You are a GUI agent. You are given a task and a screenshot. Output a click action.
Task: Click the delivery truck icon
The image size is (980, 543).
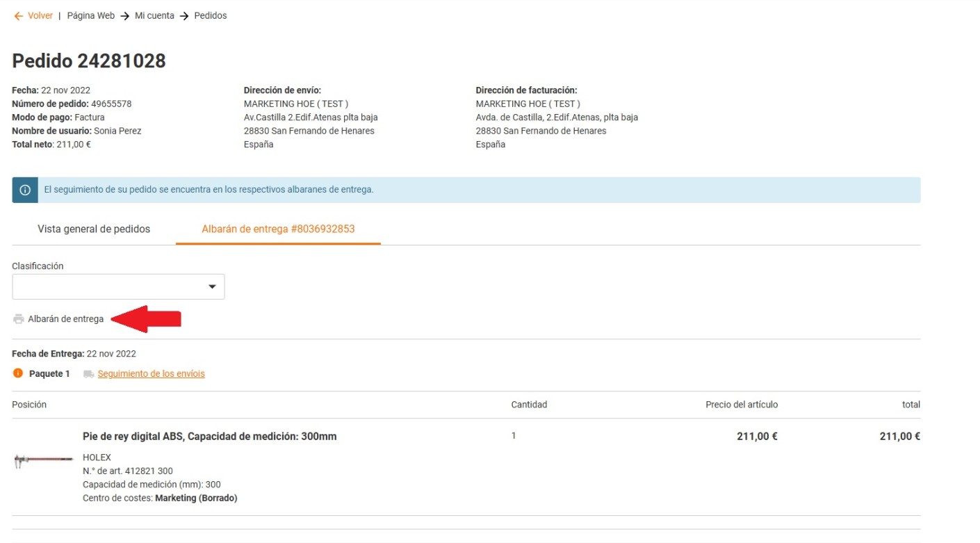click(88, 374)
